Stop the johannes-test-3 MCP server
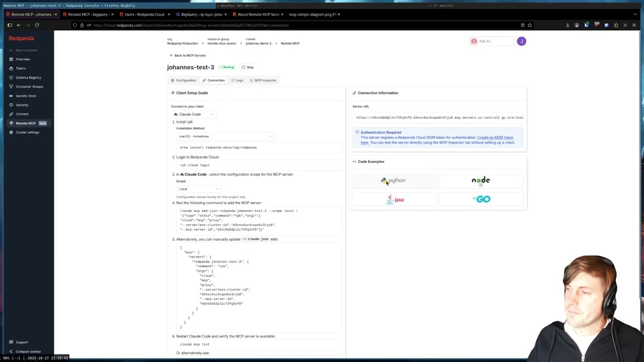The height and width of the screenshot is (362, 644). tap(248, 67)
